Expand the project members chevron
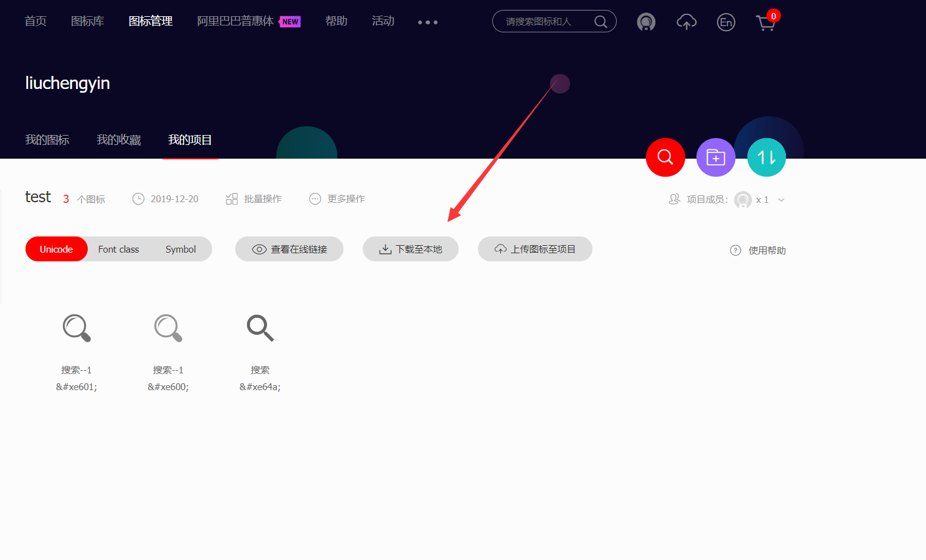Viewport: 926px width, 560px height. [782, 200]
